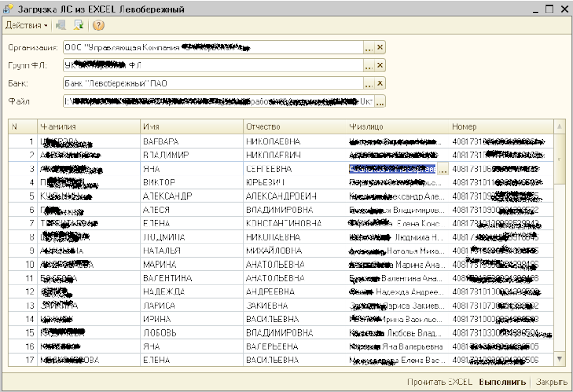The width and height of the screenshot is (573, 392).
Task: Click the Номер column header
Action: (501, 127)
